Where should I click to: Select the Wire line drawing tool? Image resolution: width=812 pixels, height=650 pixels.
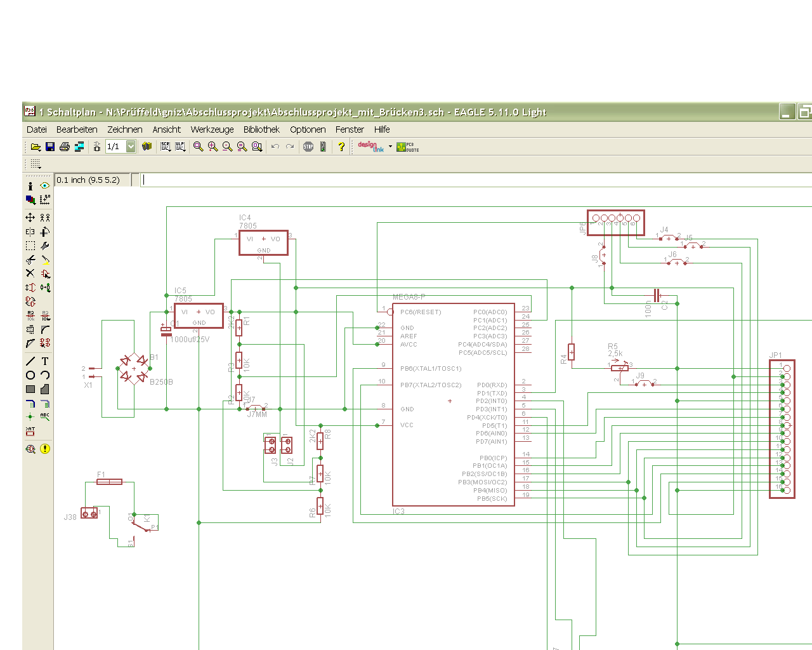point(30,361)
